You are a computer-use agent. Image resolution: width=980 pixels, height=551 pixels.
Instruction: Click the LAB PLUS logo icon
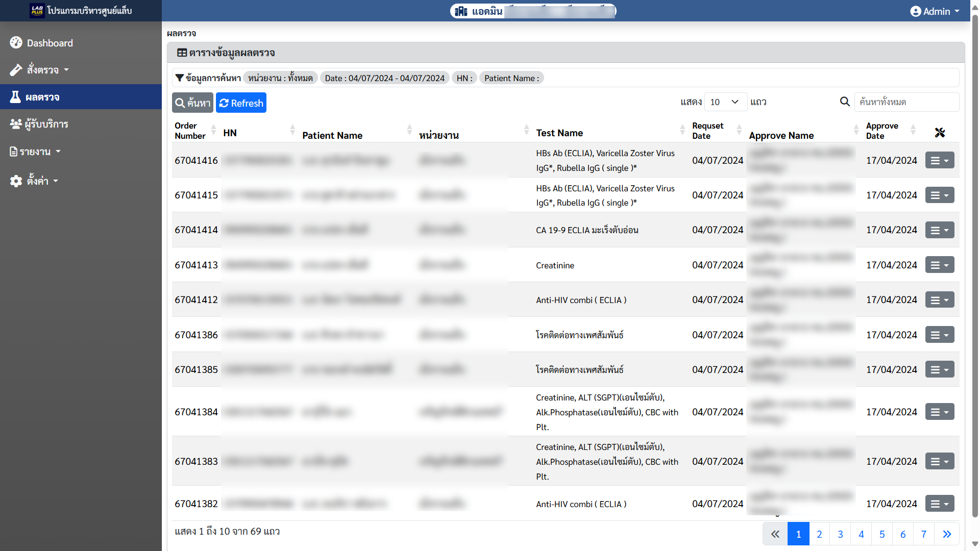37,11
